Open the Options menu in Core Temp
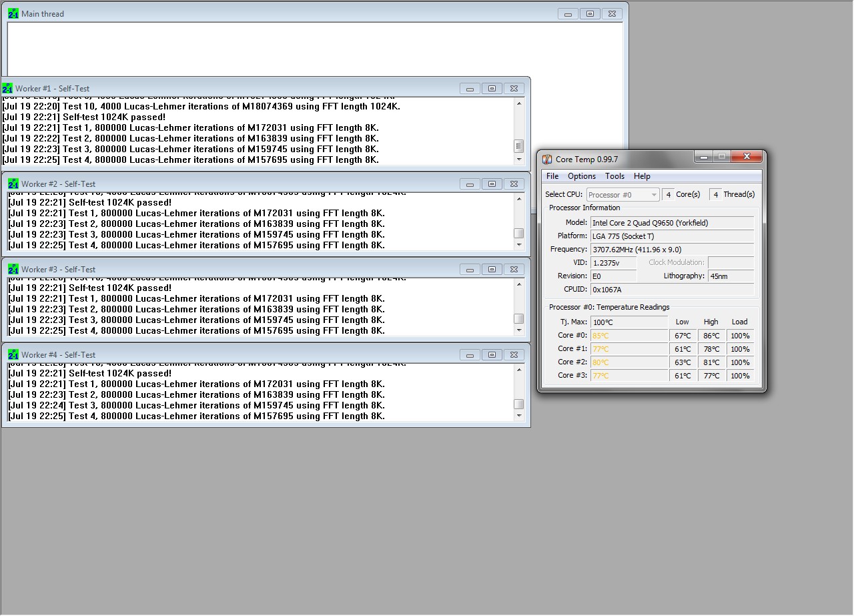The height and width of the screenshot is (616, 854). click(582, 176)
